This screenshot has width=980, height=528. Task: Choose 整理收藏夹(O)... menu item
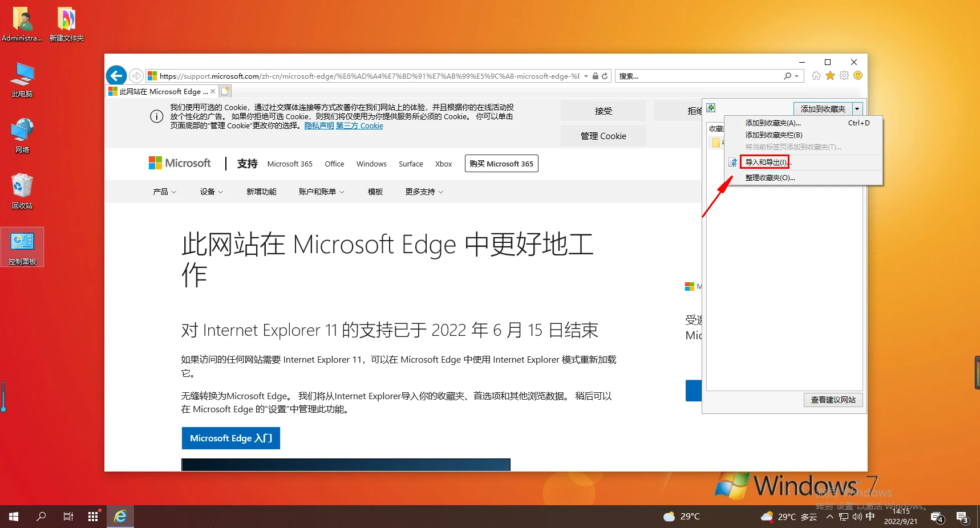[804, 177]
